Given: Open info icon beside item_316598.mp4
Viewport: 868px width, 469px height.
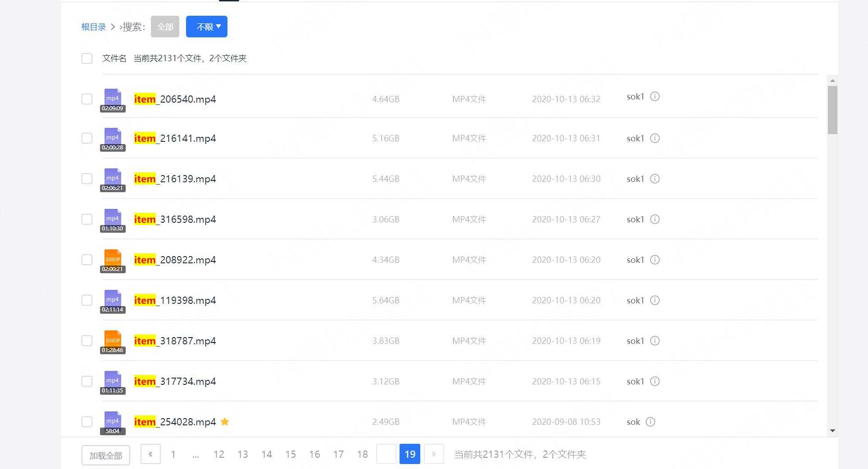Looking at the screenshot, I should pyautogui.click(x=655, y=219).
